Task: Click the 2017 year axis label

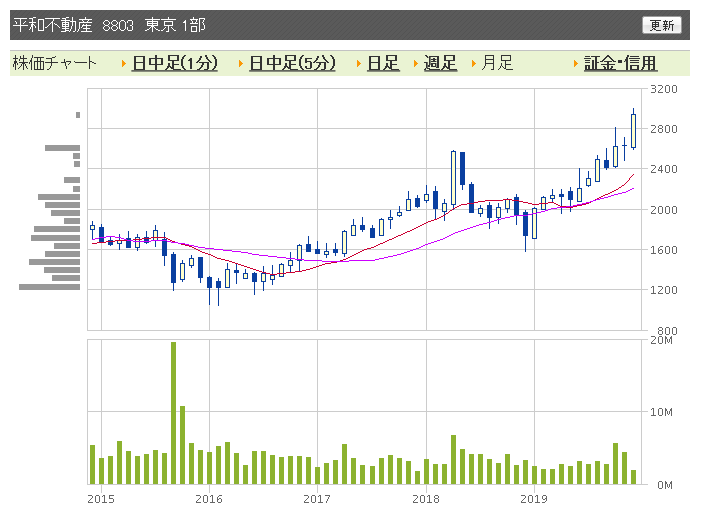Action: tap(317, 499)
